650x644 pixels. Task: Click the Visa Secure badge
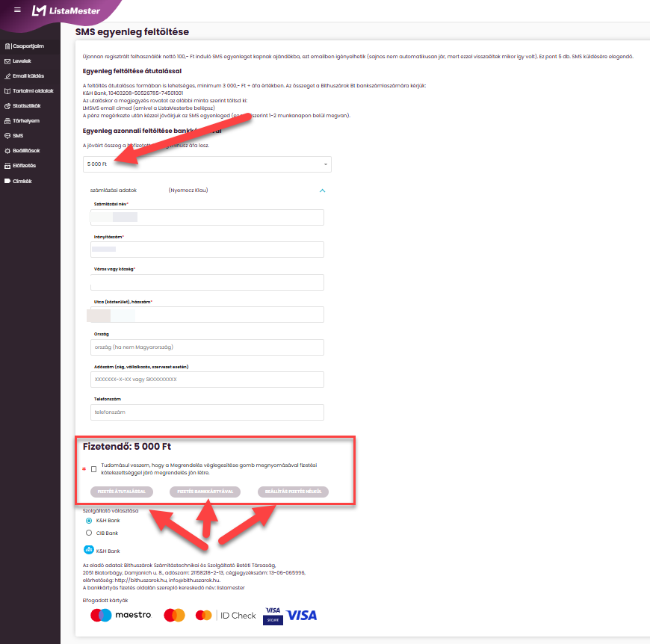(x=273, y=616)
